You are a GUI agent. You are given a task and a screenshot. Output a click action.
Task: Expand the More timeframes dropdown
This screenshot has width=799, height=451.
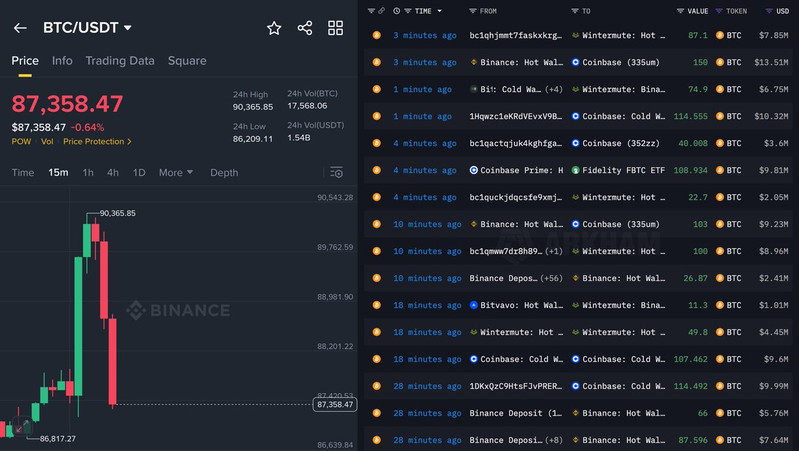pyautogui.click(x=176, y=173)
